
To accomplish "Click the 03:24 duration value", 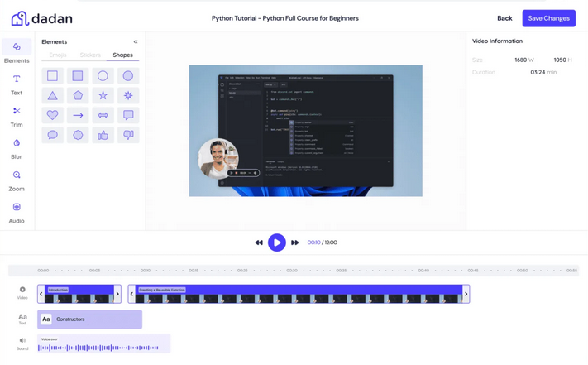I will point(538,72).
